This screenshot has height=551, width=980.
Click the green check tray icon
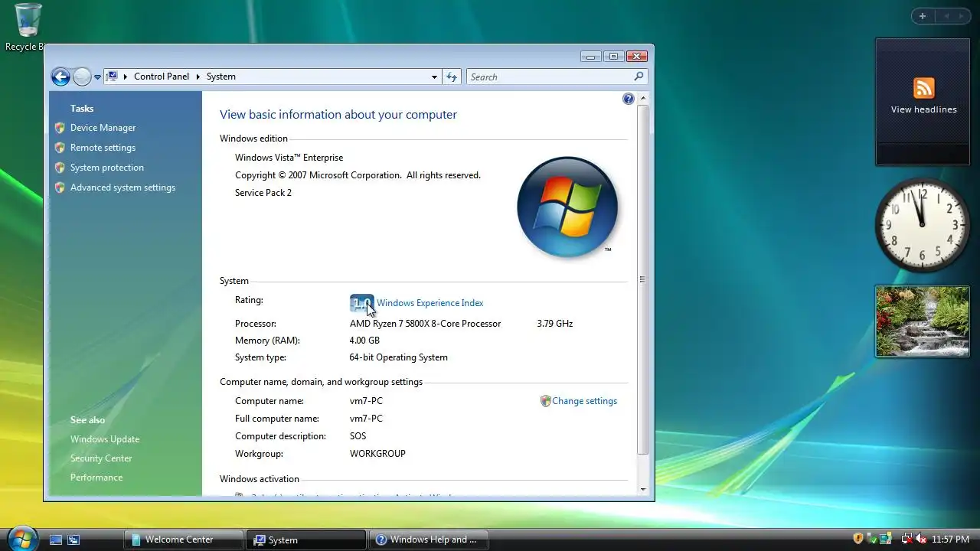point(871,539)
